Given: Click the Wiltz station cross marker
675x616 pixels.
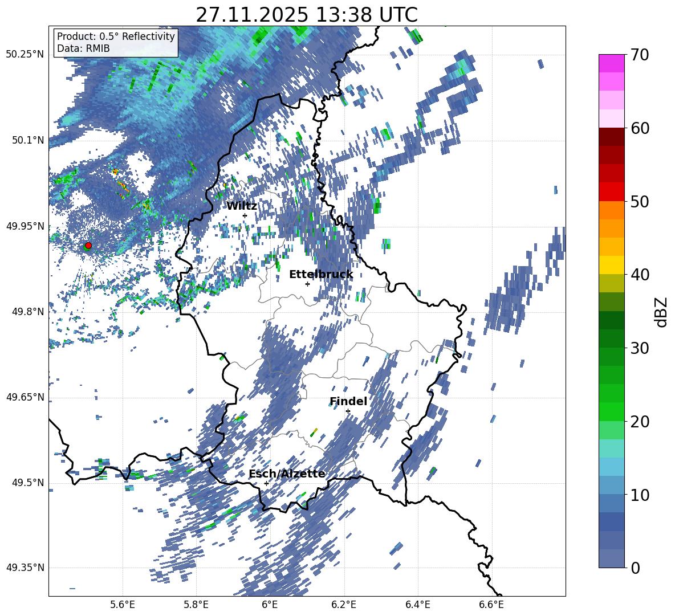Looking at the screenshot, I should [x=245, y=215].
